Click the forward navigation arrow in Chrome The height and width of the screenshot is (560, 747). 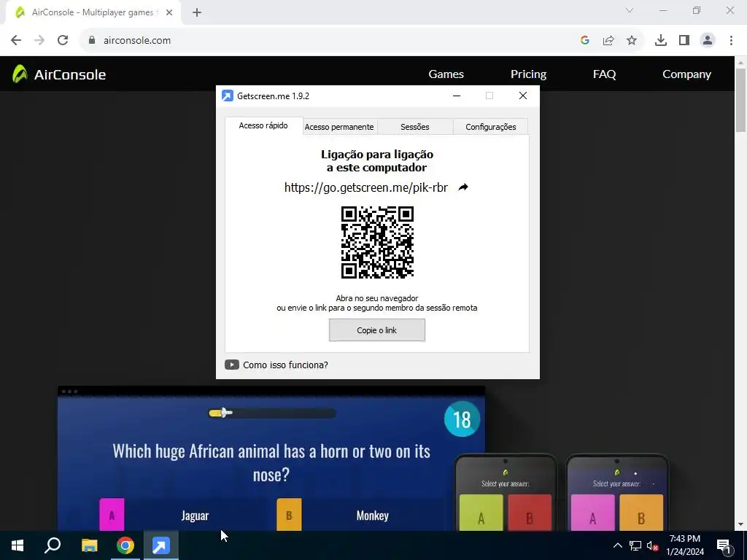(x=39, y=40)
